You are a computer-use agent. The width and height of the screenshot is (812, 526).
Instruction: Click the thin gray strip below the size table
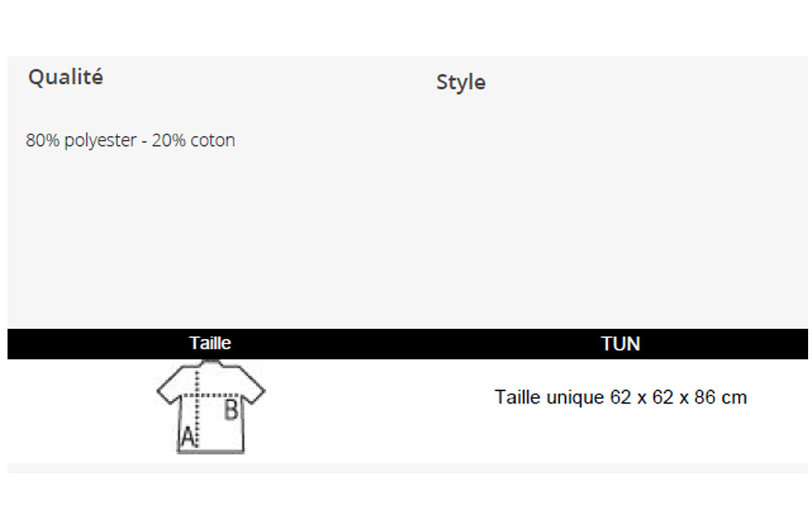point(408,468)
